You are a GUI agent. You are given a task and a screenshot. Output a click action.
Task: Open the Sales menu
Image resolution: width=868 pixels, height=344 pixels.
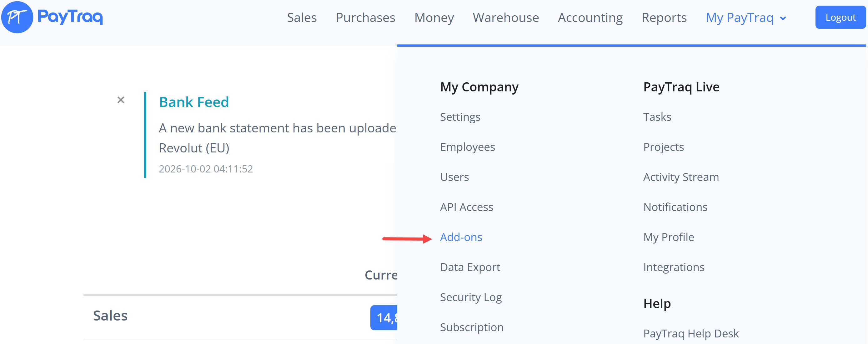click(302, 17)
